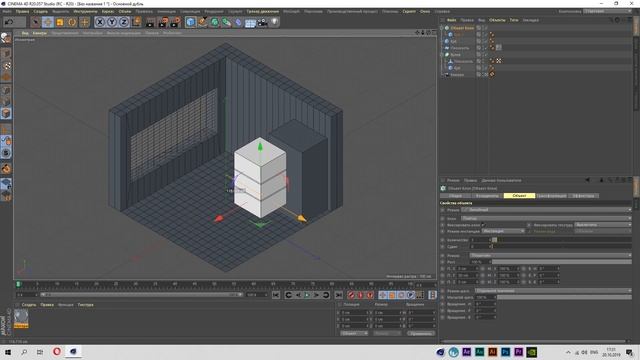Open the second Режим dropdown above Рост
This screenshot has width=640, height=360.
pyautogui.click(x=550, y=256)
